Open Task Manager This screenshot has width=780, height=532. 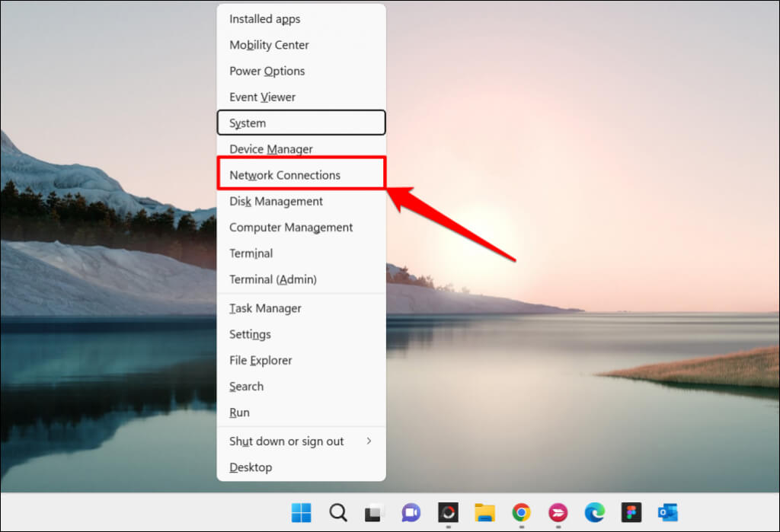coord(264,308)
